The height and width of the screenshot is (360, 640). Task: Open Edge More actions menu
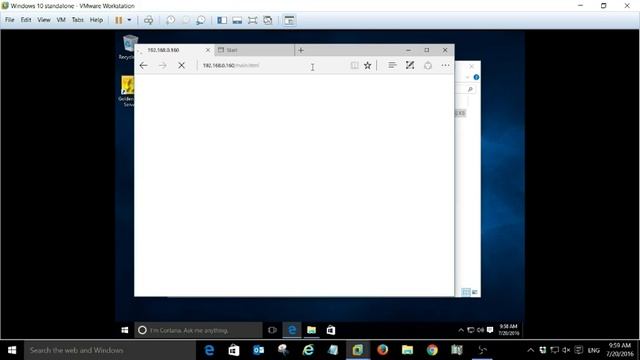pos(445,65)
